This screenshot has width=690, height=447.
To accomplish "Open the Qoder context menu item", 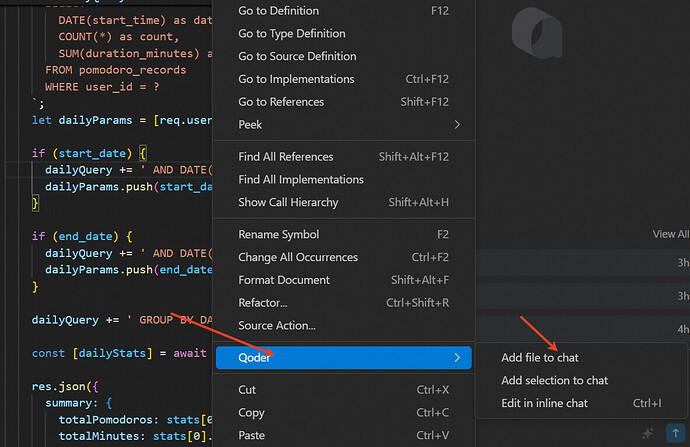I will (x=344, y=358).
